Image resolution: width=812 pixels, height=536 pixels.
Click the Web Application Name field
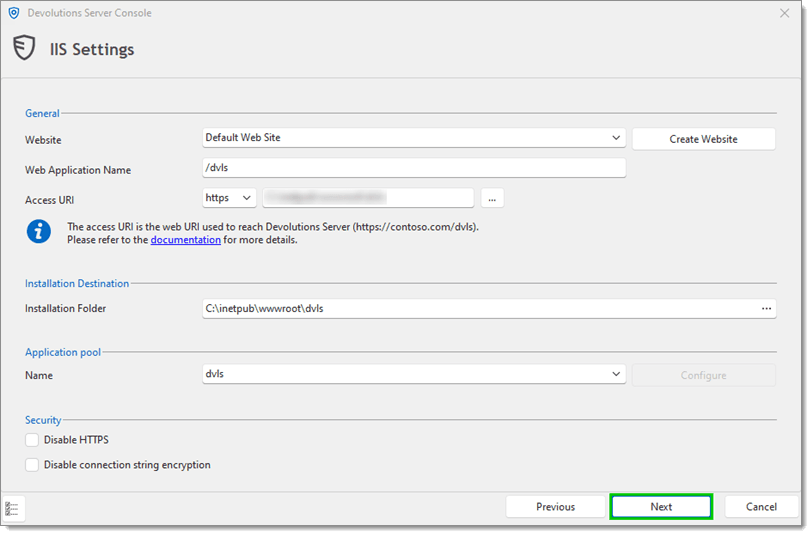click(413, 168)
